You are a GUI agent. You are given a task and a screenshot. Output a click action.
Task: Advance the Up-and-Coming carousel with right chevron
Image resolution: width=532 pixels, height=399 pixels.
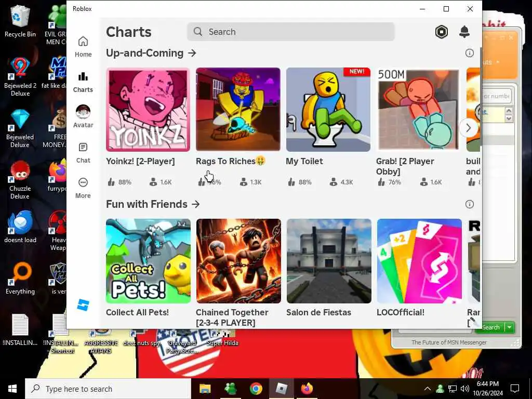(x=469, y=128)
